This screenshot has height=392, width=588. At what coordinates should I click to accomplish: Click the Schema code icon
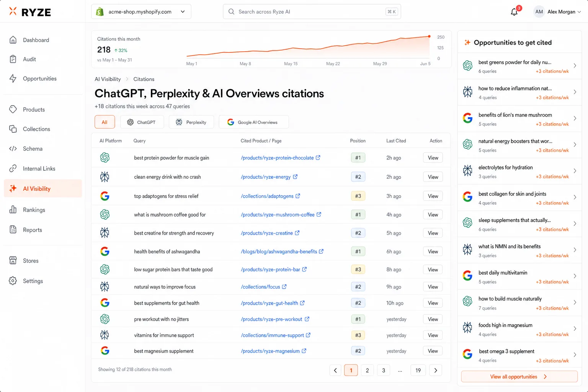[13, 149]
